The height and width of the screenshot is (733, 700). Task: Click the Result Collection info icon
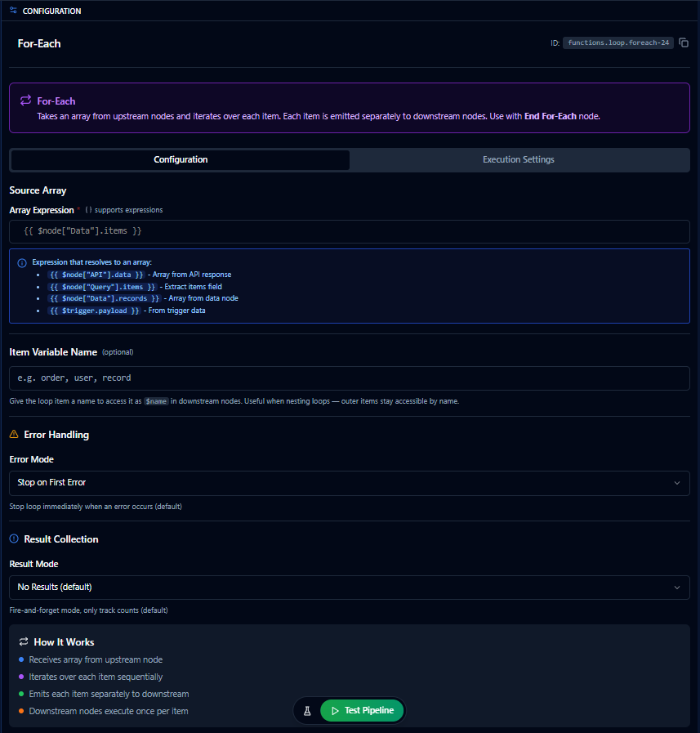click(x=14, y=539)
